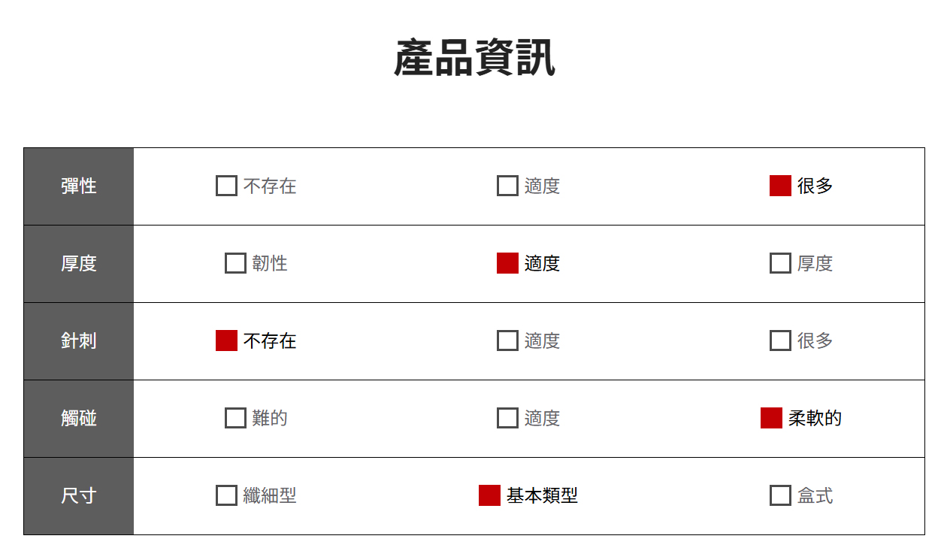947x560 pixels.
Task: Uncheck the red 不存在 box in 針刺 row
Action: click(226, 341)
